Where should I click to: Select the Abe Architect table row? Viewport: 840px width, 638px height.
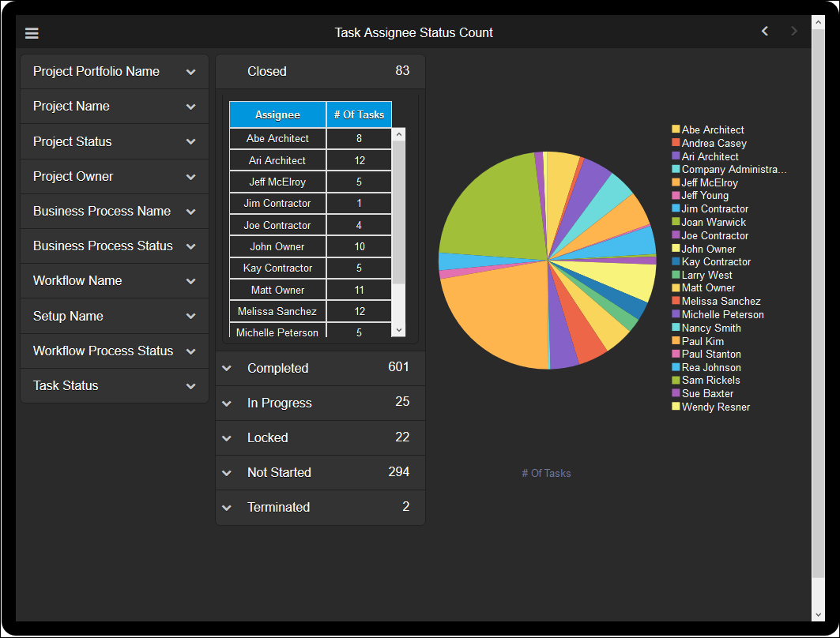[x=311, y=139]
